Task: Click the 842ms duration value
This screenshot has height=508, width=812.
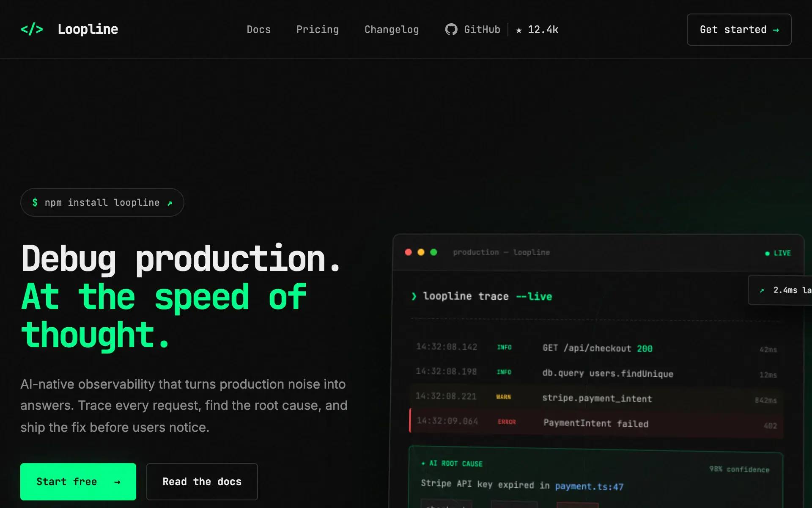Action: [x=765, y=400]
